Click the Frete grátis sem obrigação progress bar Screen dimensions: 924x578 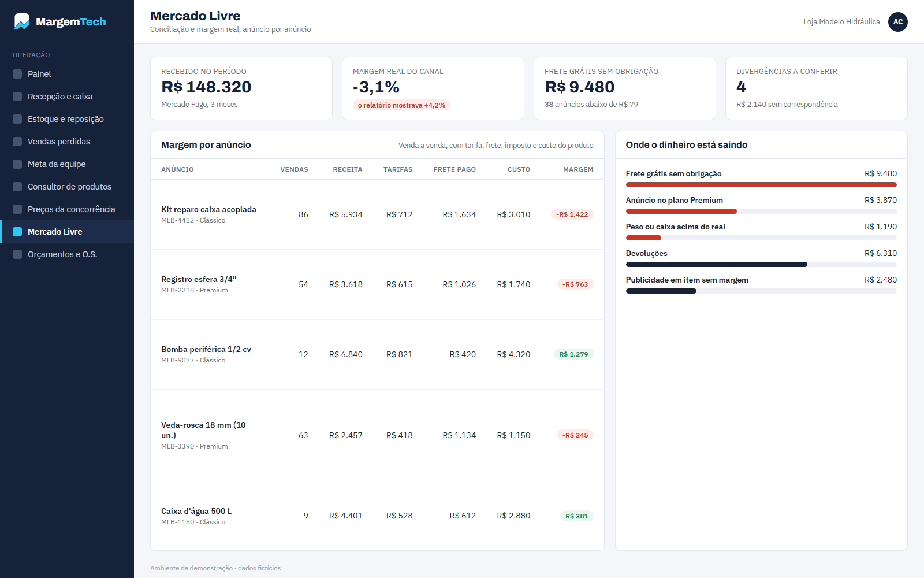[x=761, y=185]
